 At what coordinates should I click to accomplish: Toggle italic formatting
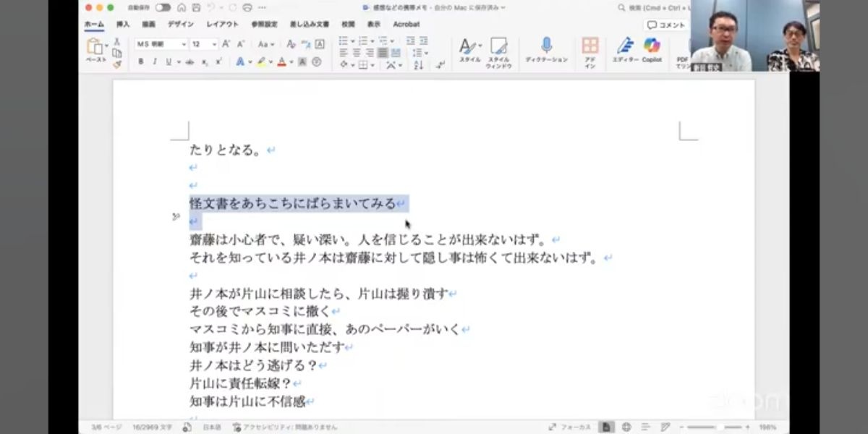coord(154,62)
